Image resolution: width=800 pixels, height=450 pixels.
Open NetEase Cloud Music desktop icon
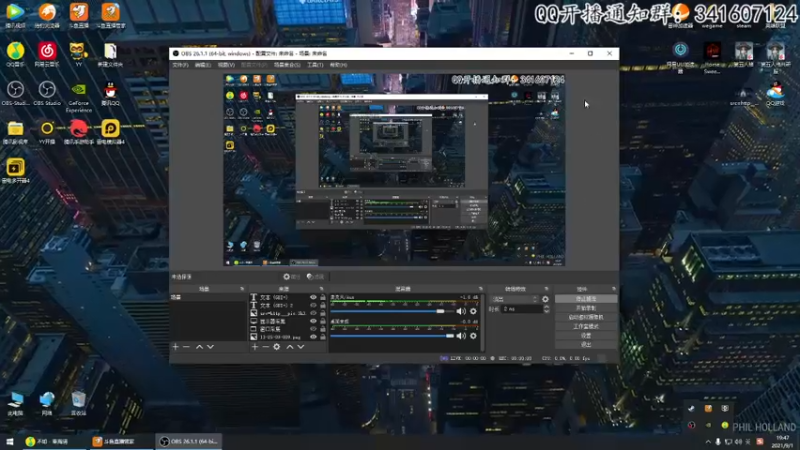click(47, 55)
